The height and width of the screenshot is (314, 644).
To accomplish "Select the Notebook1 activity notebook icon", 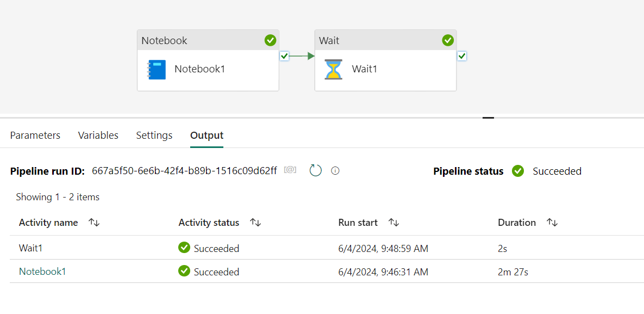I will point(157,70).
